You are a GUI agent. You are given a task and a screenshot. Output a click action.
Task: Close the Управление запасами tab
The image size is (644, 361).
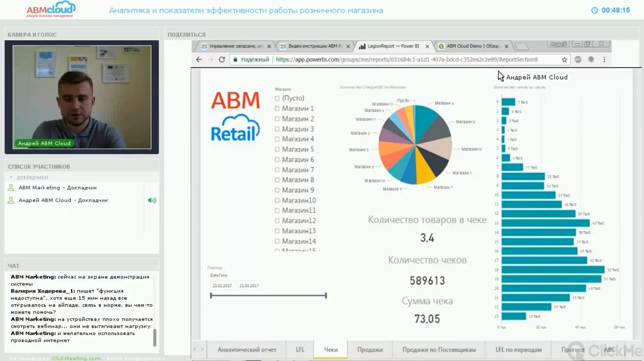269,46
